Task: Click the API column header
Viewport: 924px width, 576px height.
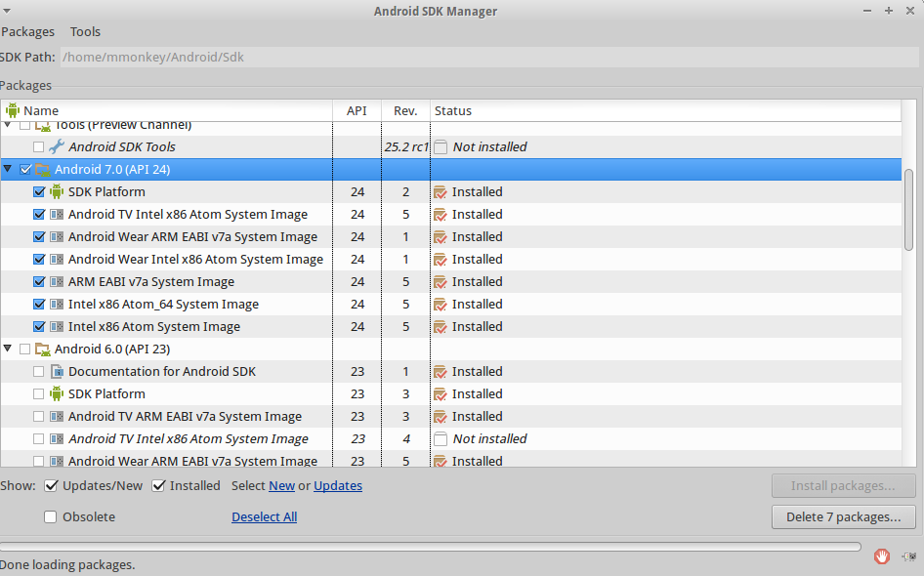Action: click(357, 110)
